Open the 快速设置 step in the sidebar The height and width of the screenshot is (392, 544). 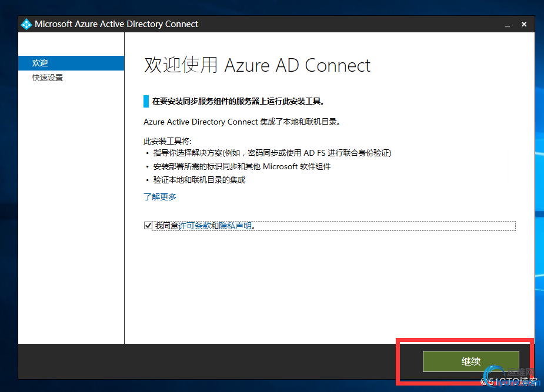tap(48, 78)
